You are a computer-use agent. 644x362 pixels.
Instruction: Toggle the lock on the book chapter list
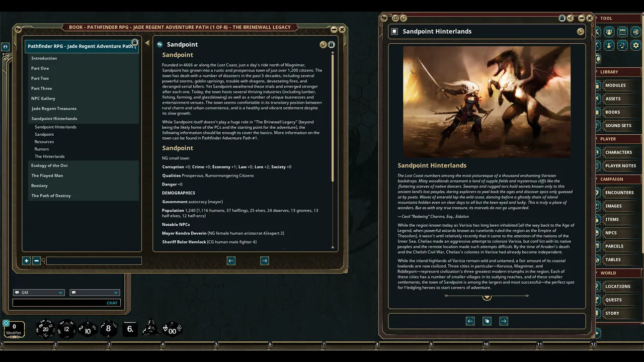point(134,42)
